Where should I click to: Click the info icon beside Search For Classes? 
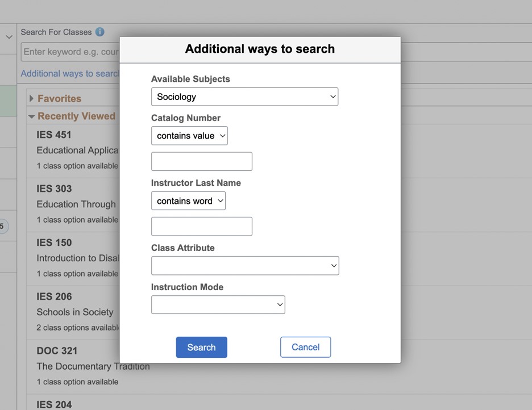[x=100, y=32]
